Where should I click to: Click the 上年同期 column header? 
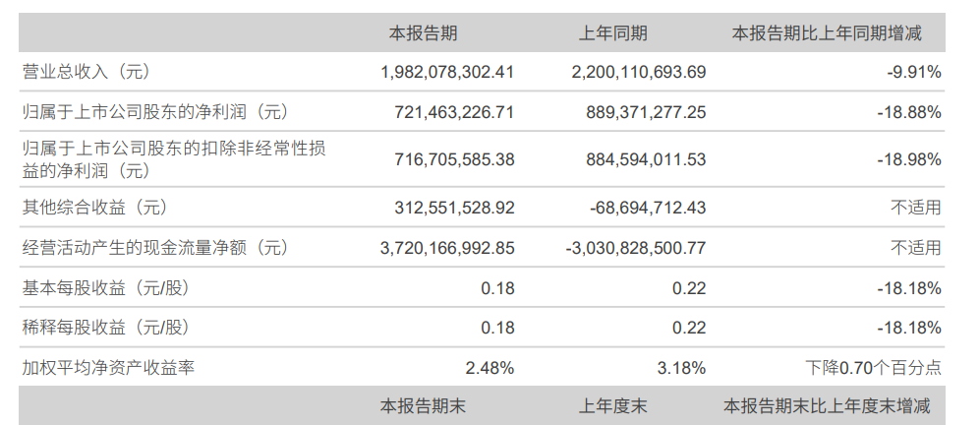(x=612, y=33)
